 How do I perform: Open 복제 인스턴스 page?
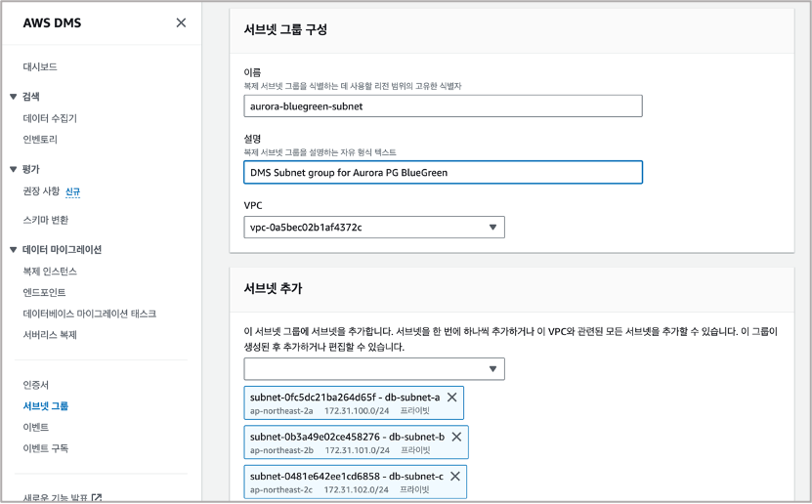pyautogui.click(x=50, y=272)
